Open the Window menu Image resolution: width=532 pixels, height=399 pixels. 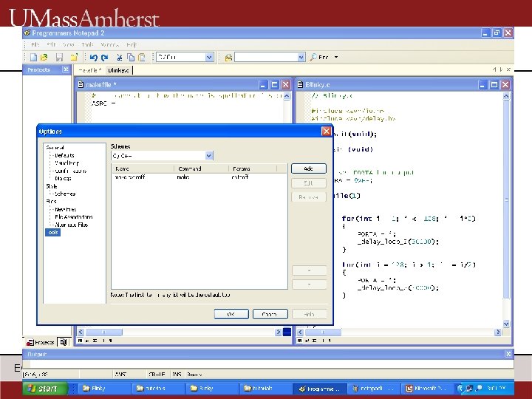point(109,45)
